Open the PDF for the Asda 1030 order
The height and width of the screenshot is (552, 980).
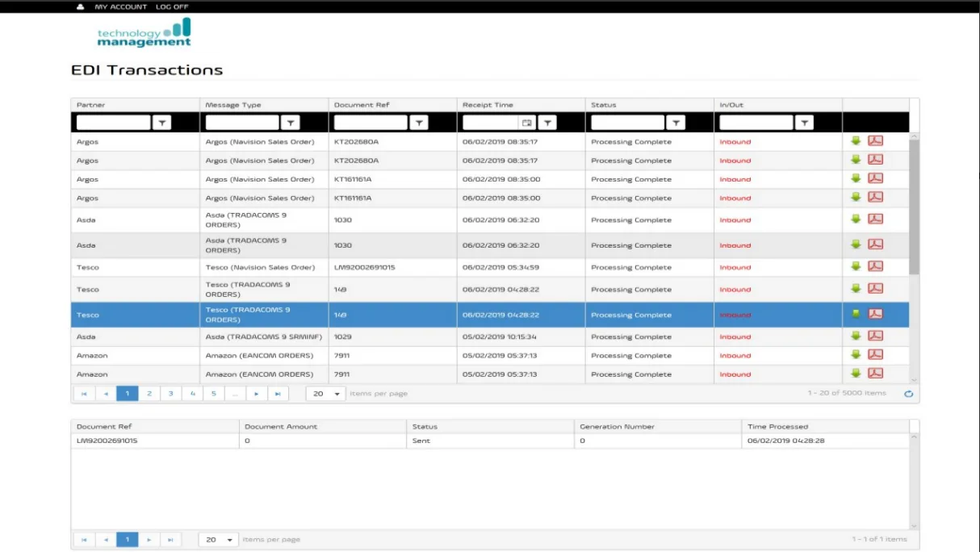click(875, 219)
